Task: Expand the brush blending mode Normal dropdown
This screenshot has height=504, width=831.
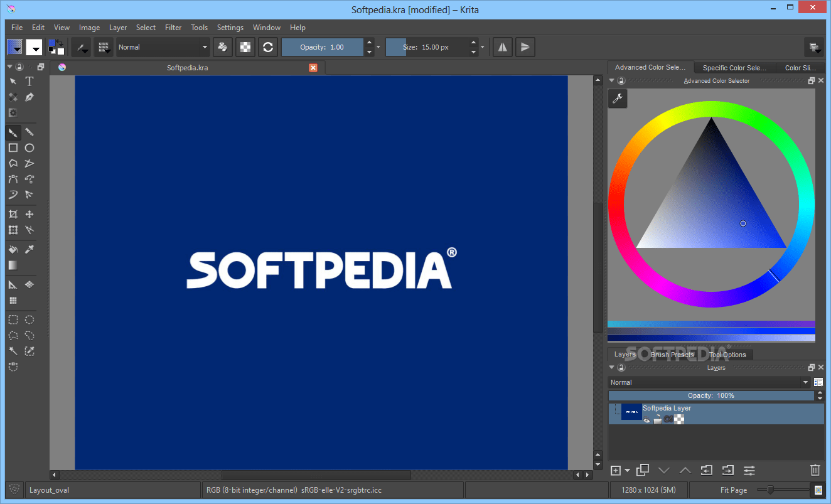Action: click(x=205, y=47)
